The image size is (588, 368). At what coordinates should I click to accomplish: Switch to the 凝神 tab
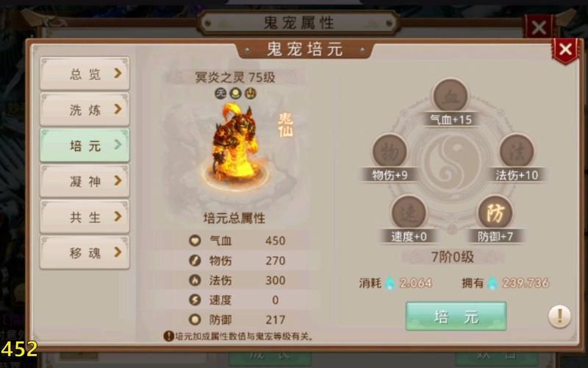pyautogui.click(x=85, y=181)
